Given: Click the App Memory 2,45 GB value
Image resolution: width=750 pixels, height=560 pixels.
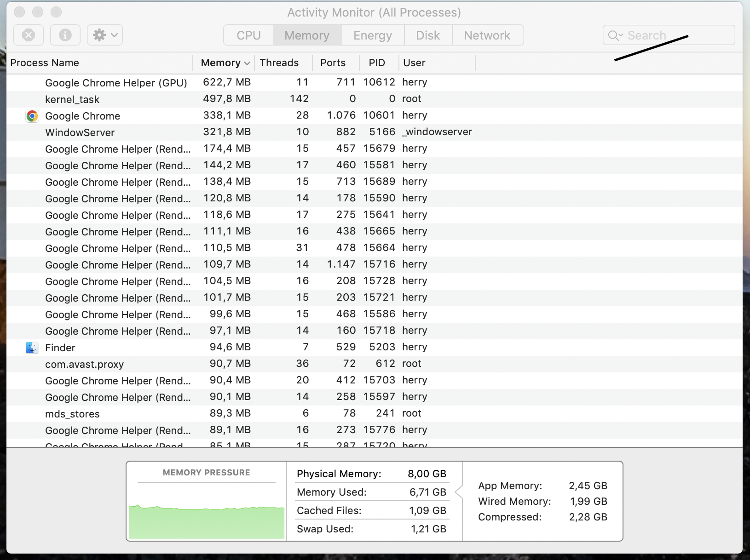Looking at the screenshot, I should [x=588, y=486].
